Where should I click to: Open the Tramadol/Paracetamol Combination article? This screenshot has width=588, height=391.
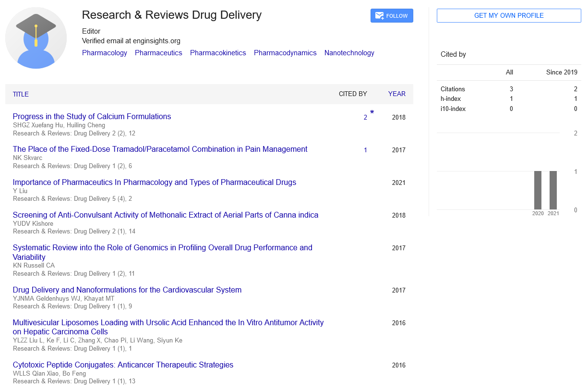pos(160,149)
